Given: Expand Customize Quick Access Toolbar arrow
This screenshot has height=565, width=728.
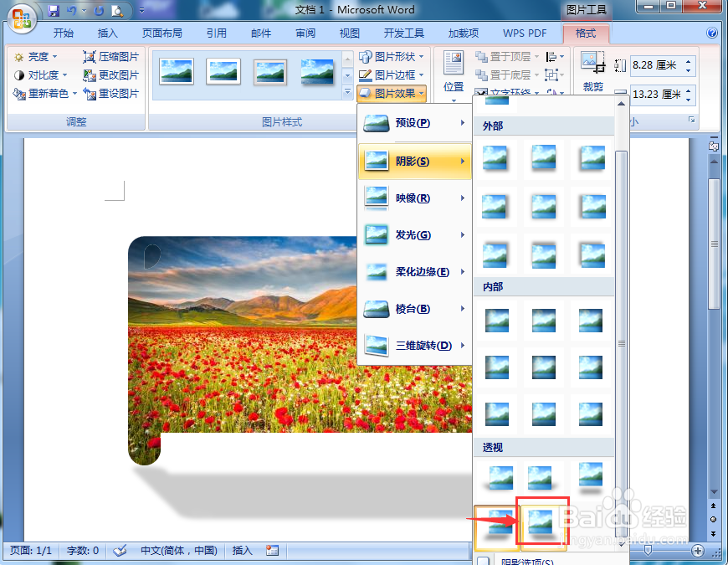Looking at the screenshot, I should (x=141, y=10).
